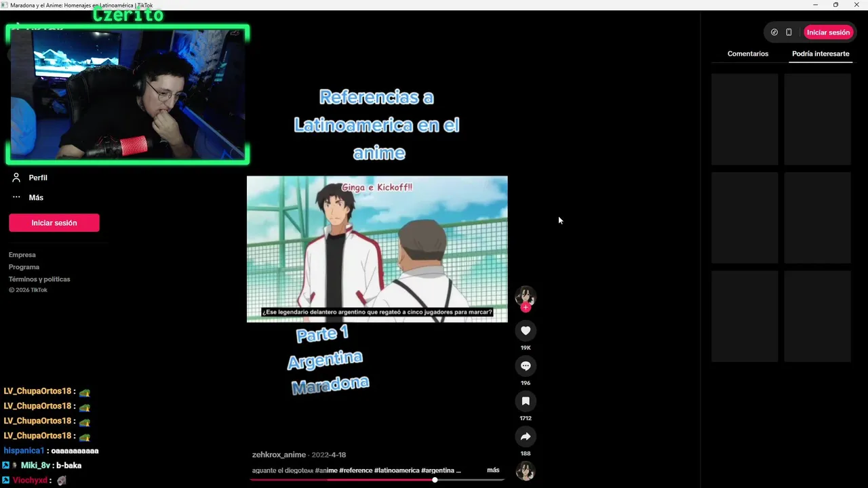868x488 pixels.
Task: Open the #anime hashtag in caption
Action: point(326,470)
